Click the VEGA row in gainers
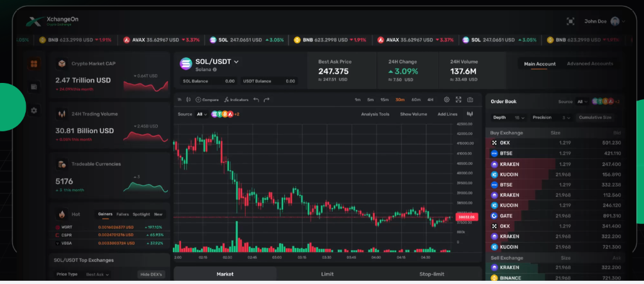 coord(109,243)
